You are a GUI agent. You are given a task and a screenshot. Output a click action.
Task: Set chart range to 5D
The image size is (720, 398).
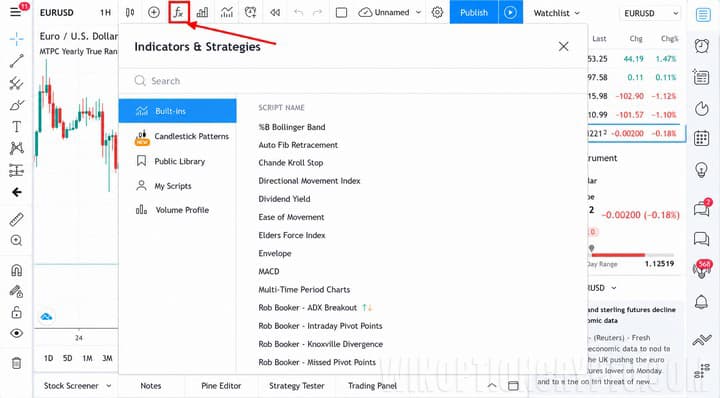pyautogui.click(x=68, y=358)
